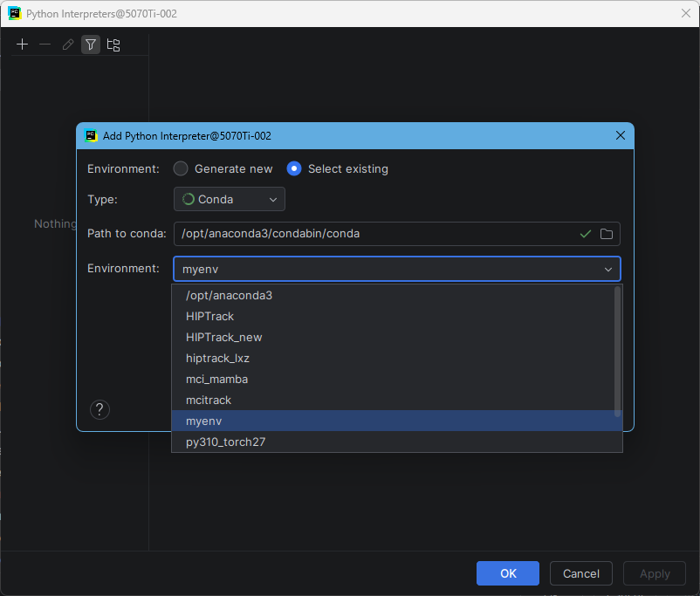This screenshot has height=596, width=700.
Task: Select the Select existing radio button
Action: pos(294,168)
